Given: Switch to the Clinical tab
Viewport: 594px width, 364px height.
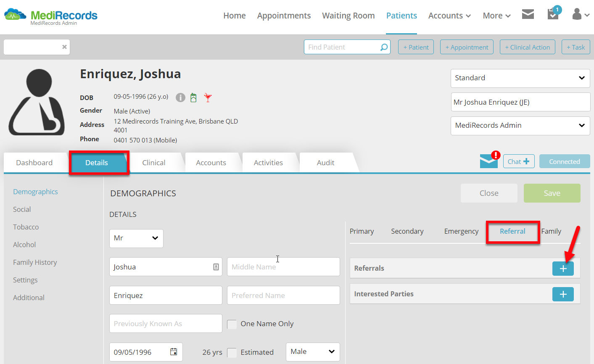Looking at the screenshot, I should (154, 163).
